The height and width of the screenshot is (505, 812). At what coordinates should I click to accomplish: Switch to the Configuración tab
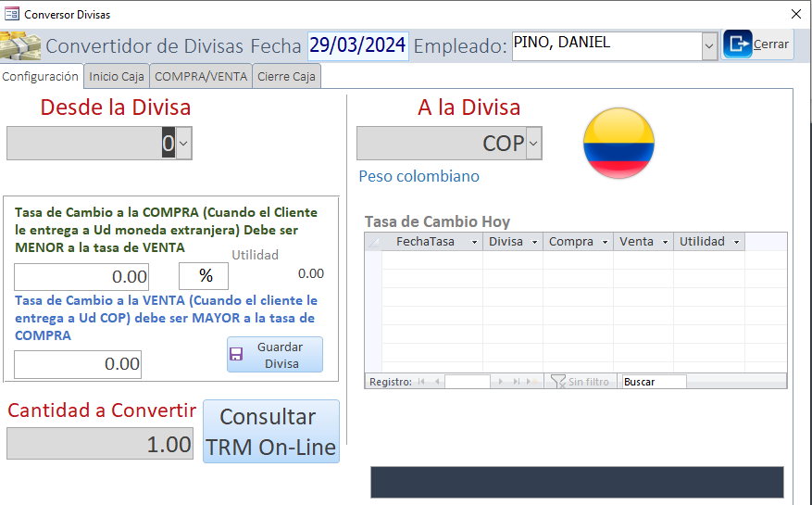(41, 76)
